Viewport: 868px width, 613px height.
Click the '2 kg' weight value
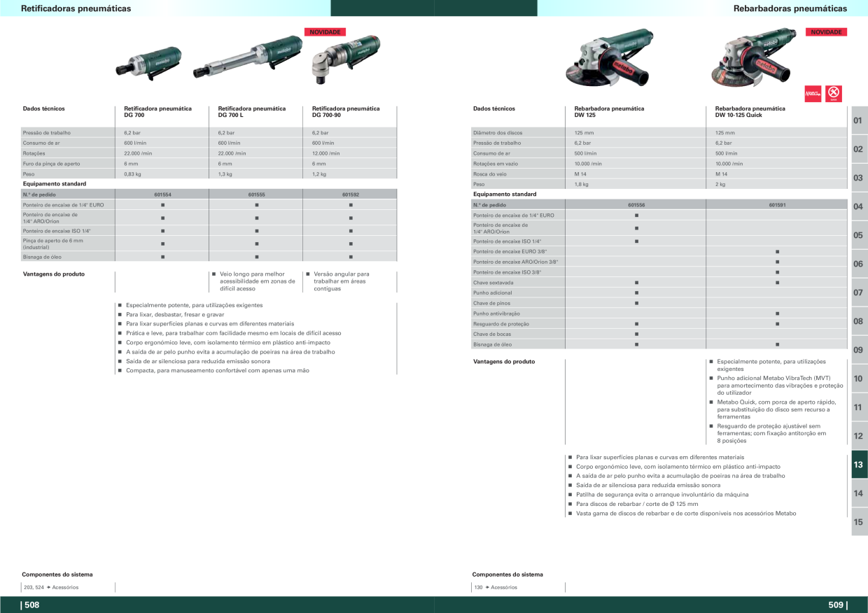[x=720, y=184]
